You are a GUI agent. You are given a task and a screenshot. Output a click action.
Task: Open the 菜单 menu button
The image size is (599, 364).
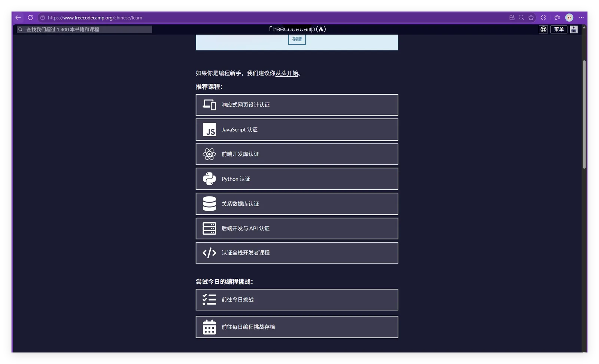(x=559, y=30)
